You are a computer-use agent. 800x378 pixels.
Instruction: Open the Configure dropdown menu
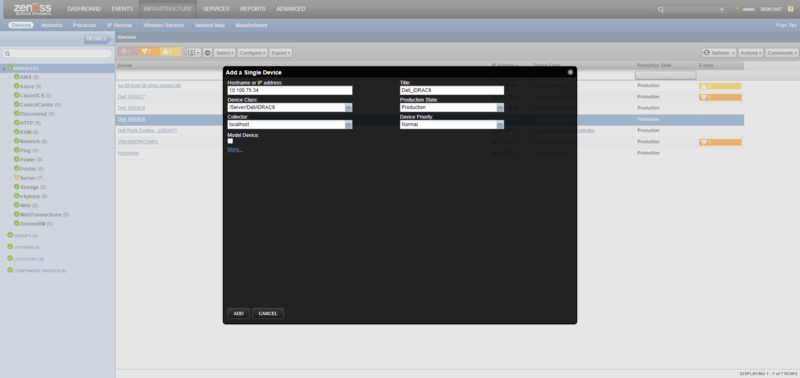(253, 53)
